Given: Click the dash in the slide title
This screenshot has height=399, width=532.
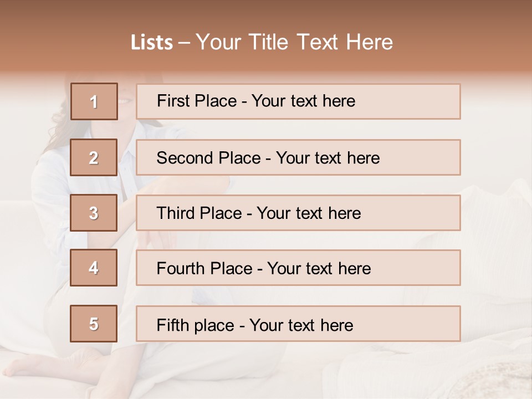Looking at the screenshot, I should 185,43.
